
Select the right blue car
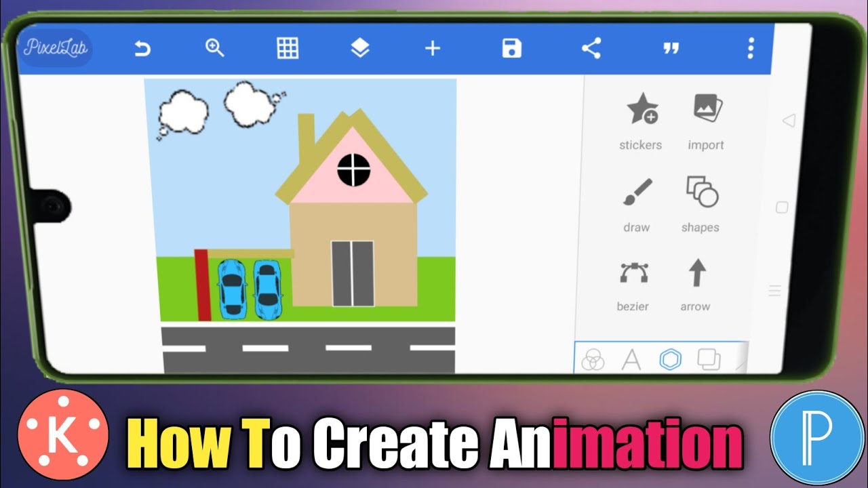(x=268, y=289)
